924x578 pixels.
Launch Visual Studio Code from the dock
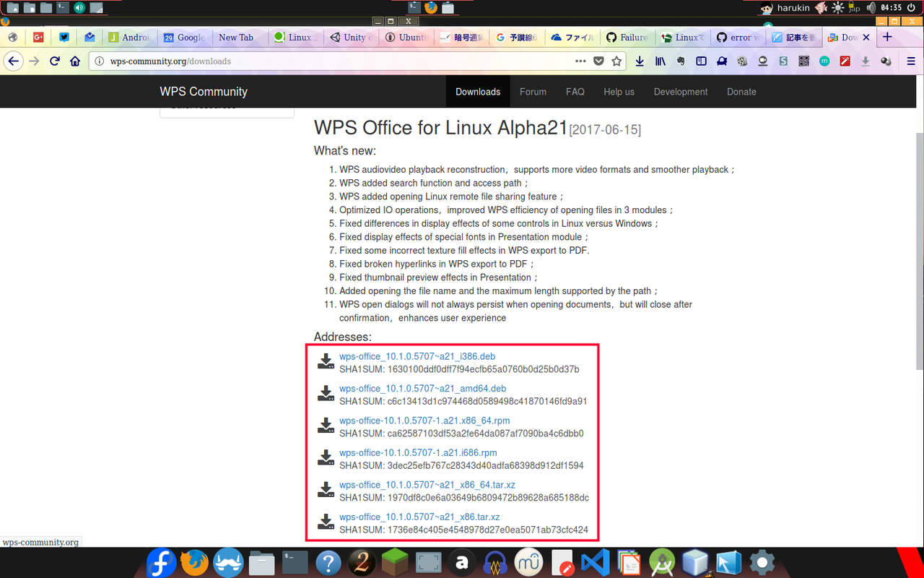594,562
